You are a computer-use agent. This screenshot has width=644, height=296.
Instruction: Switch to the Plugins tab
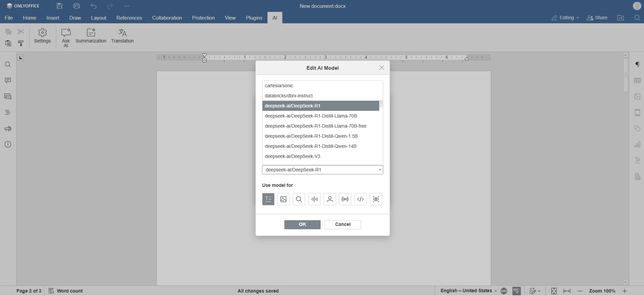[x=254, y=18]
